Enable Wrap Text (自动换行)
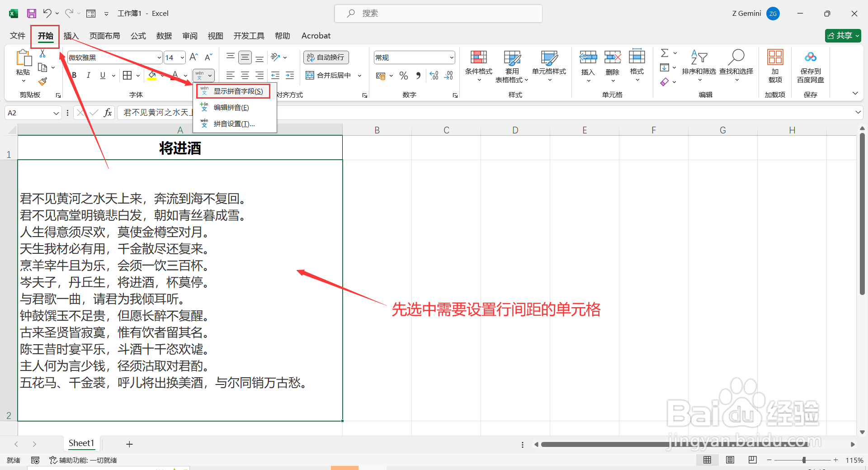Screen dimensions: 868x470 coord(325,57)
